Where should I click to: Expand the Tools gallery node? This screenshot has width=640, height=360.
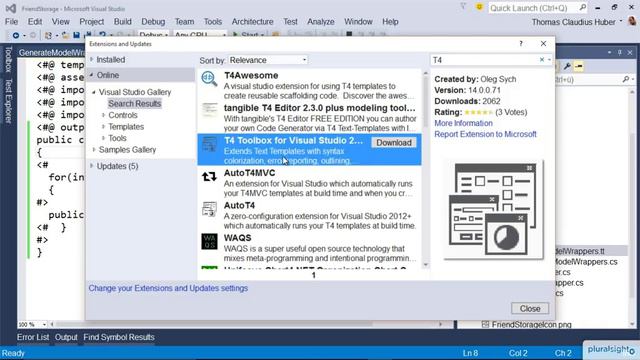[103, 138]
